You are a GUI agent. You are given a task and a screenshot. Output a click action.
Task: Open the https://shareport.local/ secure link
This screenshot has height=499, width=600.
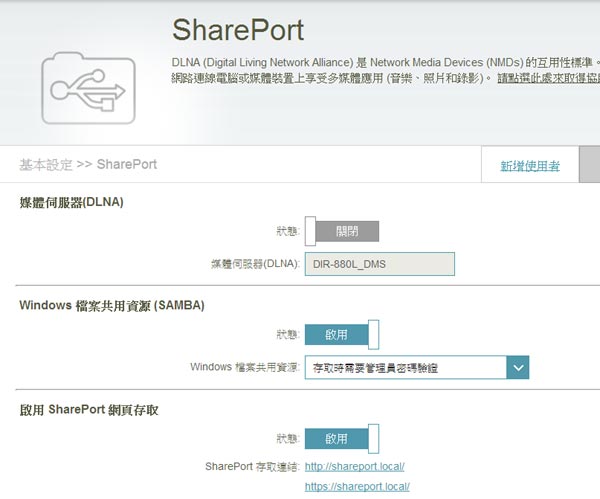358,487
